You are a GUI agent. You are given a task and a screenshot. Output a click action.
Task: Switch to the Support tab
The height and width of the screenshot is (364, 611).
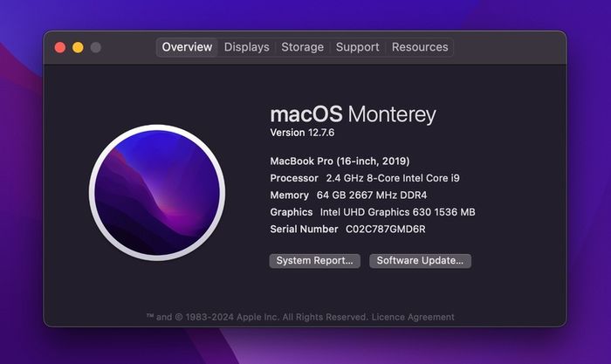click(x=357, y=47)
